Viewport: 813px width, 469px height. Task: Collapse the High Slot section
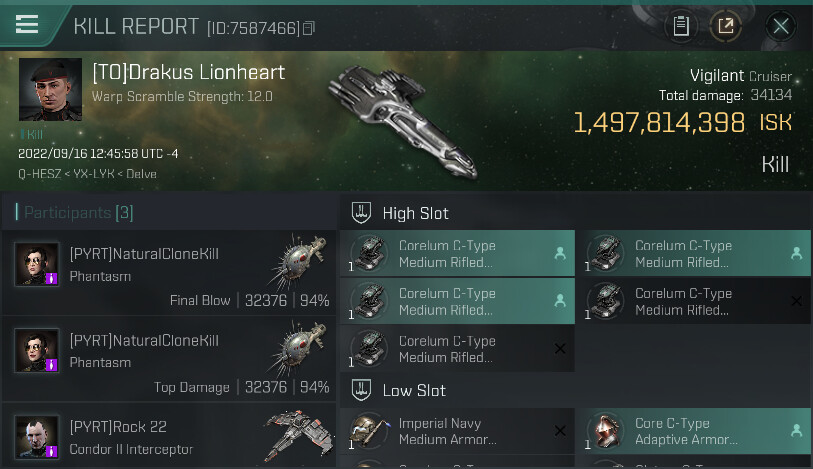point(362,212)
